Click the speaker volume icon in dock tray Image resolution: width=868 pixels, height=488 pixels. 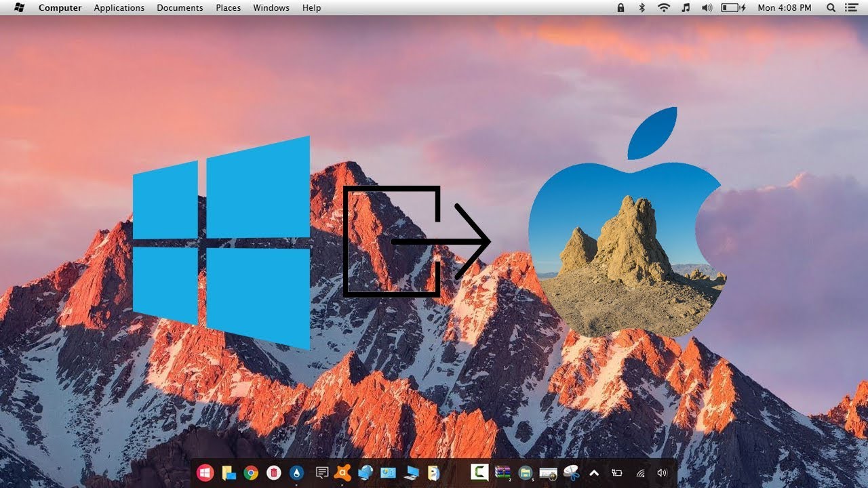click(x=663, y=473)
